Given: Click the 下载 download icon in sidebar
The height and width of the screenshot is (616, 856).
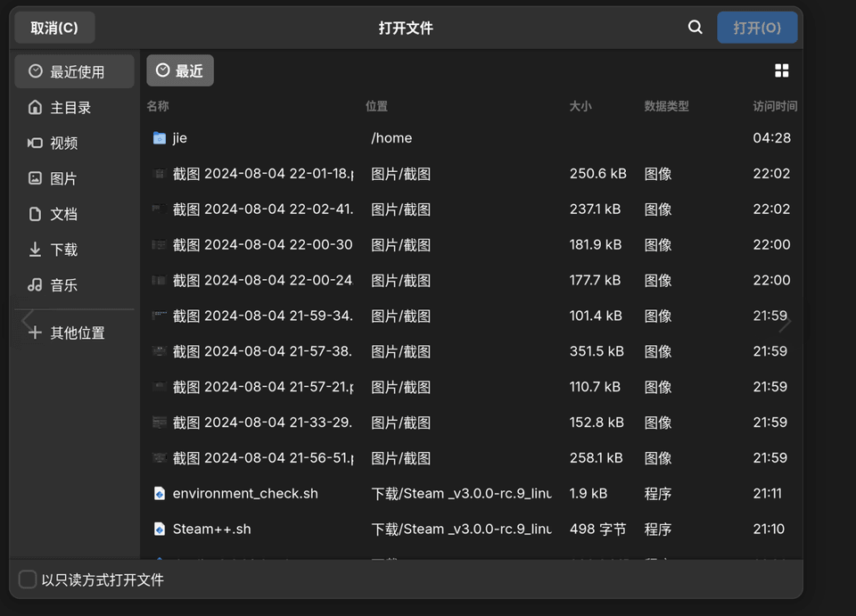Looking at the screenshot, I should point(35,250).
